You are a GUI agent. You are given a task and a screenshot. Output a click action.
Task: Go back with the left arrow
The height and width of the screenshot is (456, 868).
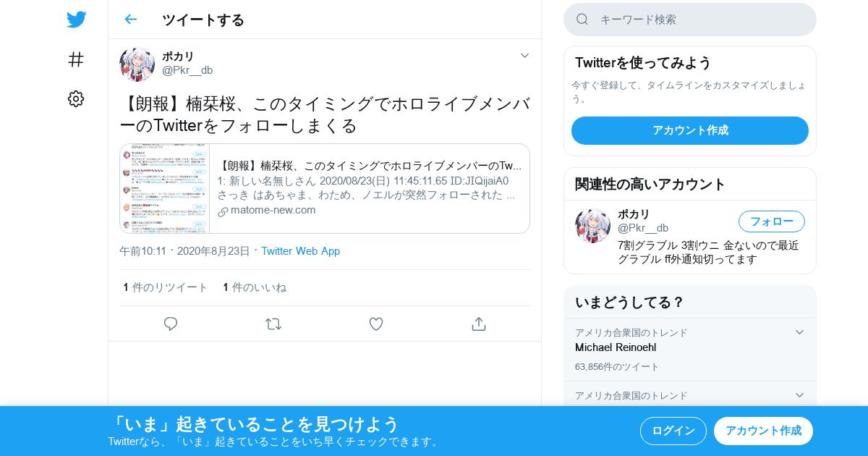(130, 20)
